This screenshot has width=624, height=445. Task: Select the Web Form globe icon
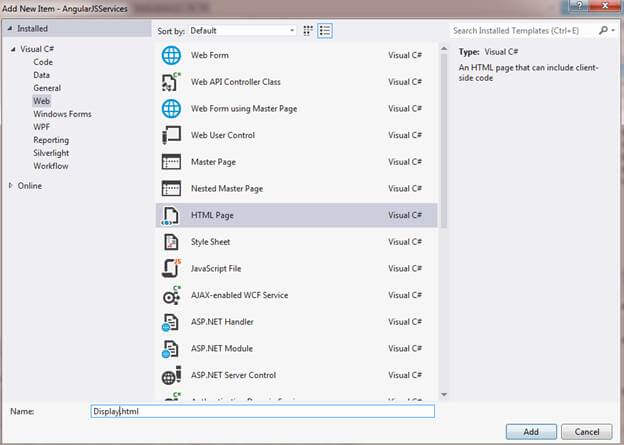pyautogui.click(x=171, y=55)
